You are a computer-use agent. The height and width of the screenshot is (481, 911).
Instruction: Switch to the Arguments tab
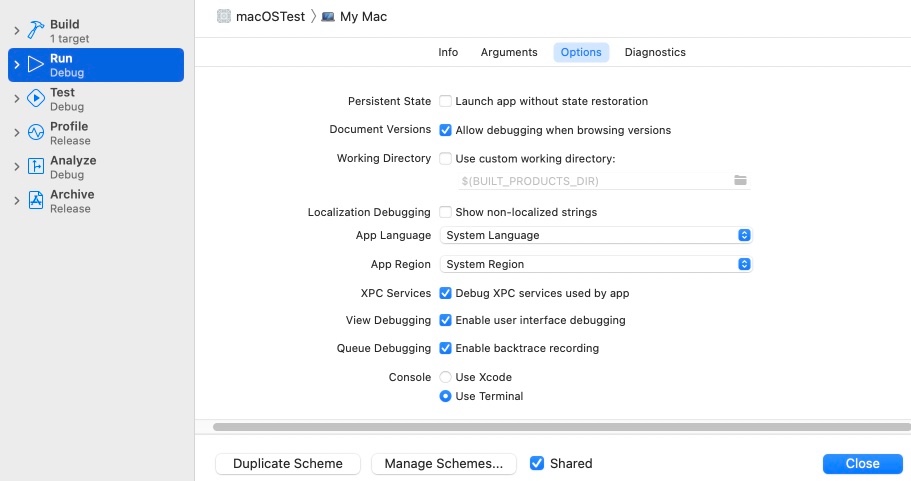tap(509, 52)
